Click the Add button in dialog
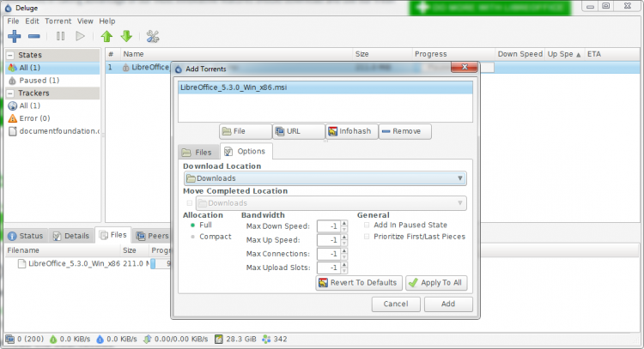Image resolution: width=644 pixels, height=349 pixels. click(x=448, y=304)
